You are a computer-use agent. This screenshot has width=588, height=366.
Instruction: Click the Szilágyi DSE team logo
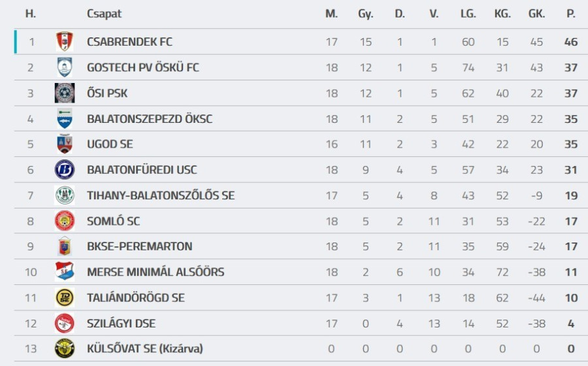[64, 323]
